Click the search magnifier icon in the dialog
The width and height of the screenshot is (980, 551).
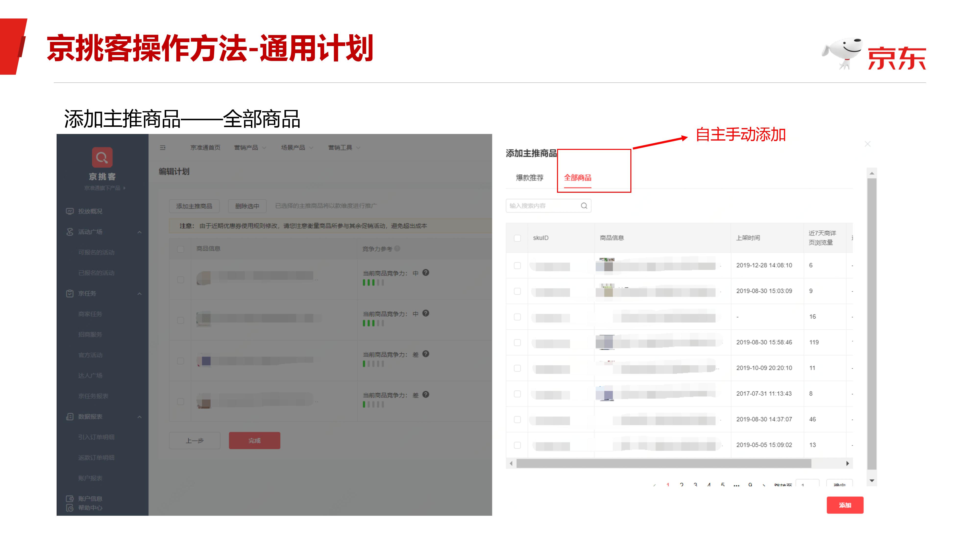click(x=584, y=206)
